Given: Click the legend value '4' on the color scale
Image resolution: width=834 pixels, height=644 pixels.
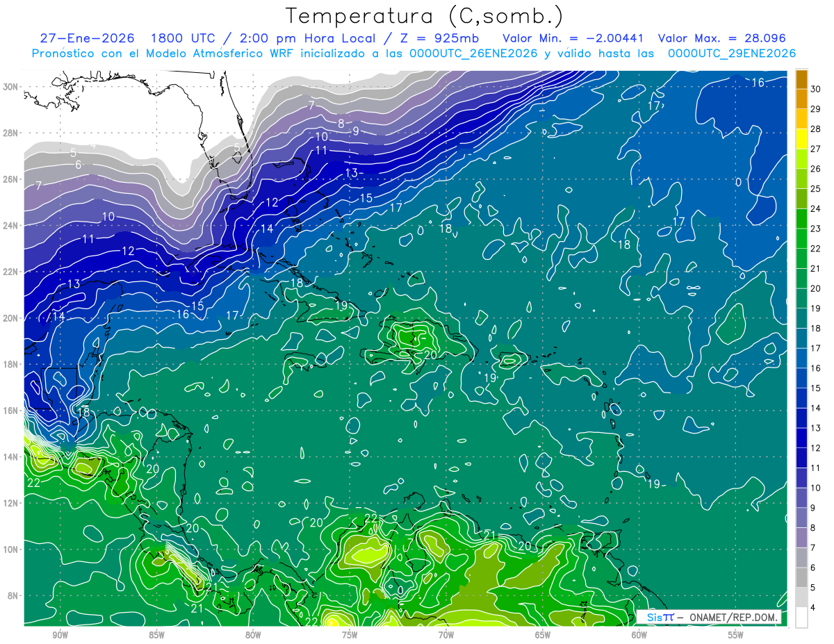Looking at the screenshot, I should (814, 607).
